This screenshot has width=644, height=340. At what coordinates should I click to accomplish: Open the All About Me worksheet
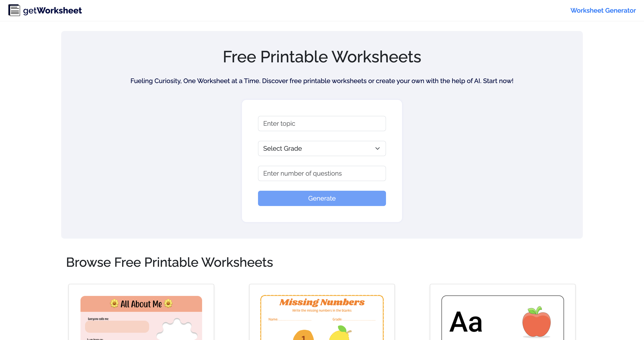141,312
